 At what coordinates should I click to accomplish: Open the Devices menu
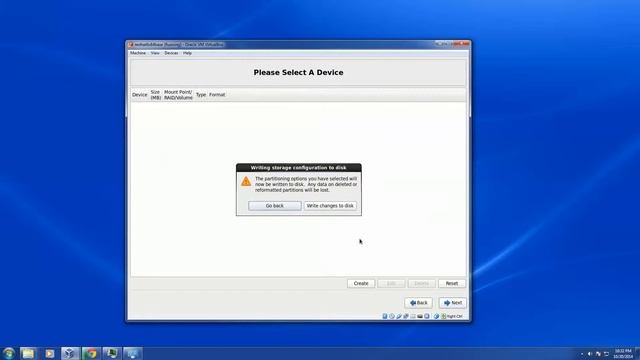tap(171, 53)
